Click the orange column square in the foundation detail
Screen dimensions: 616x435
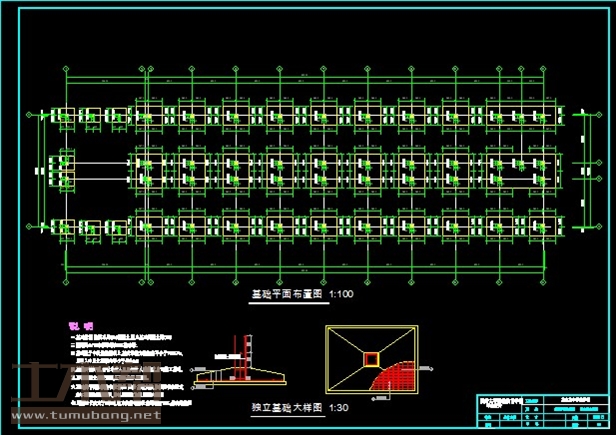pyautogui.click(x=371, y=358)
